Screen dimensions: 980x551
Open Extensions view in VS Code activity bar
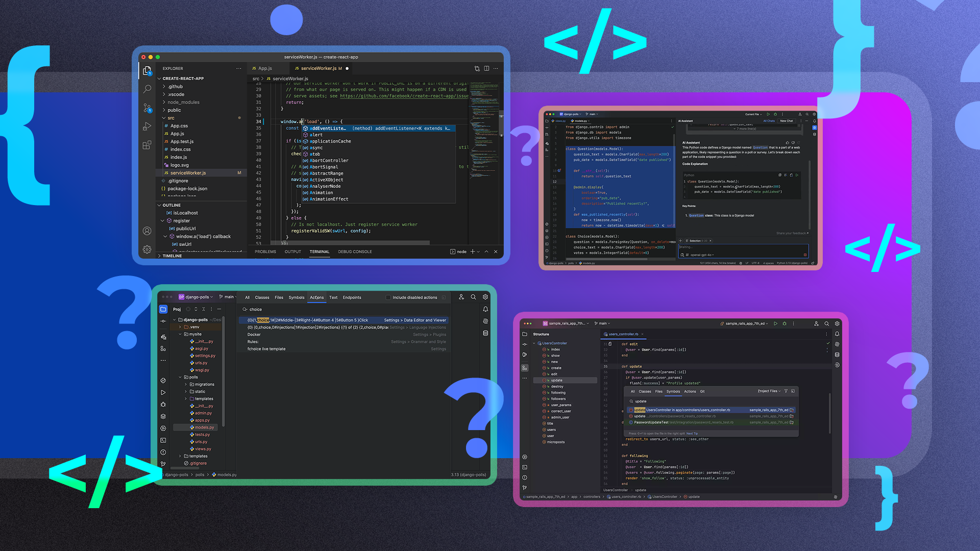(x=147, y=143)
